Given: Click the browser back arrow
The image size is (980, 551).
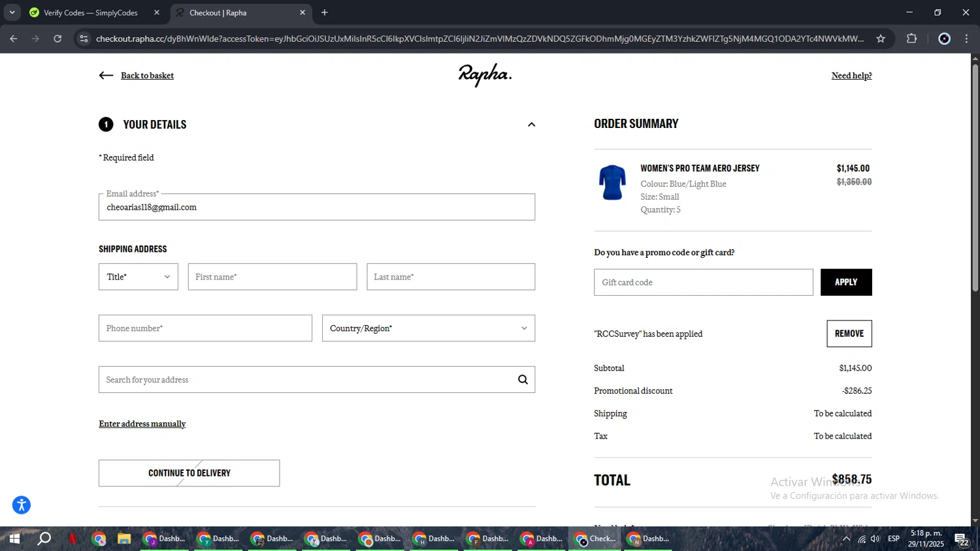Looking at the screenshot, I should click(x=14, y=39).
